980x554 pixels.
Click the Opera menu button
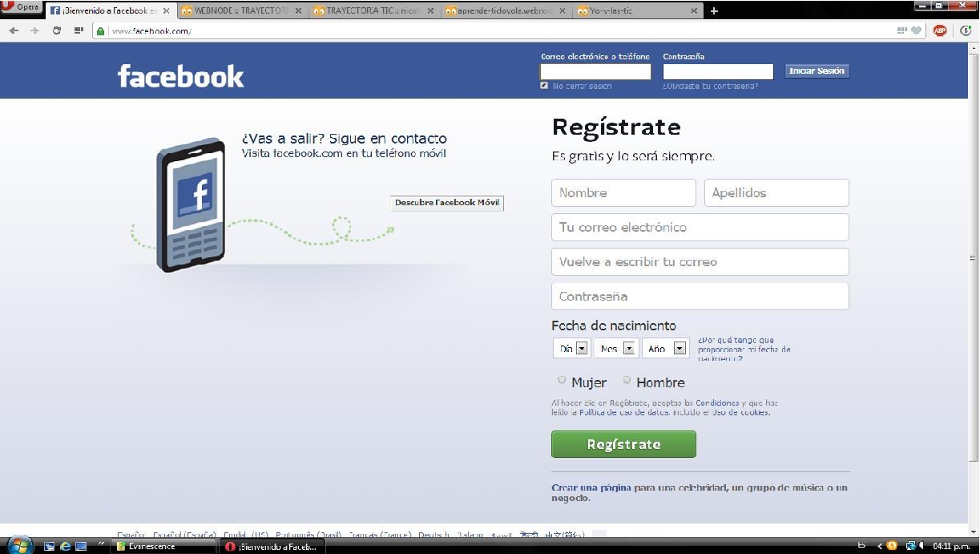22,7
